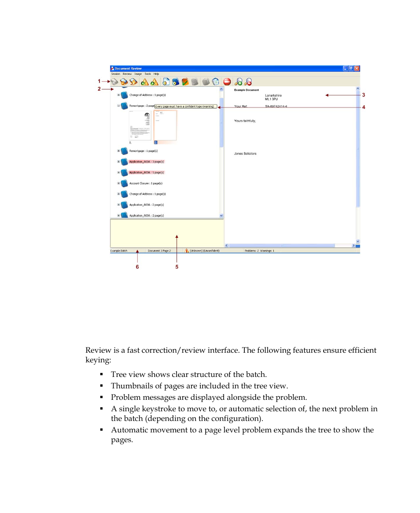Screen dimensions: 420x513
Task: Open the Help menu
Action: tap(156, 74)
